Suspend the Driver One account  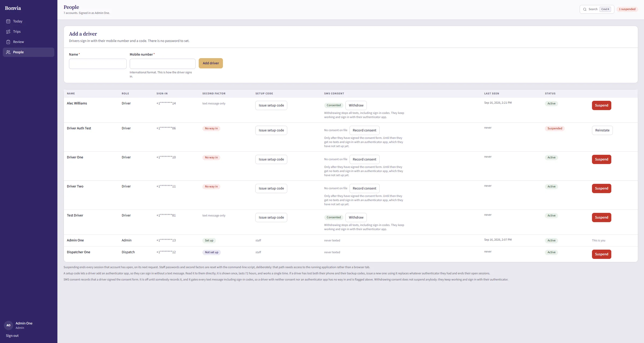601,159
